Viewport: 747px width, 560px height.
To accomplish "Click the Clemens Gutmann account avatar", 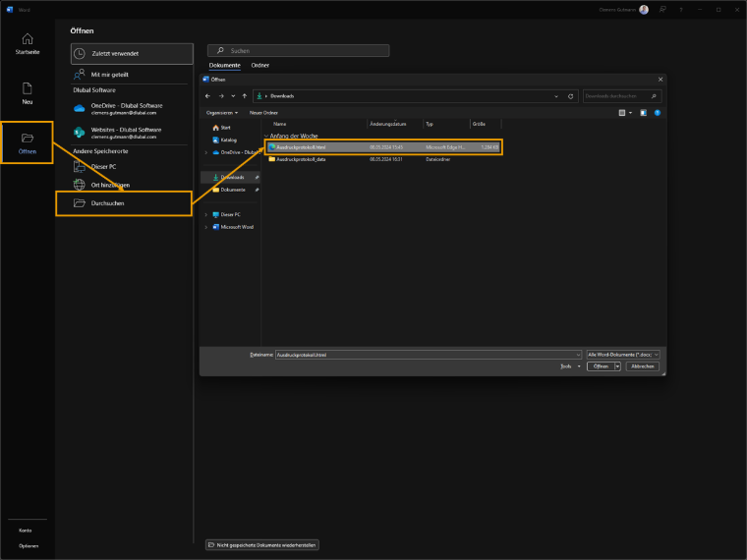I will (x=644, y=10).
